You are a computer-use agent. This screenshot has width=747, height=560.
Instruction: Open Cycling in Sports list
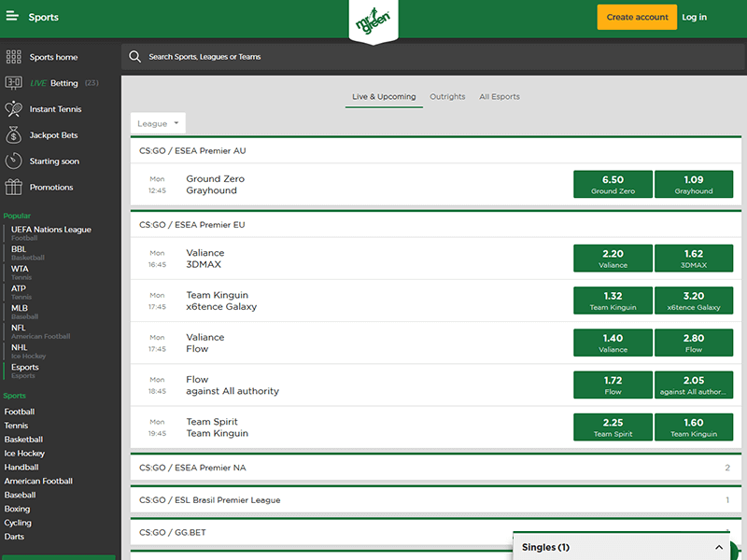pyautogui.click(x=18, y=523)
